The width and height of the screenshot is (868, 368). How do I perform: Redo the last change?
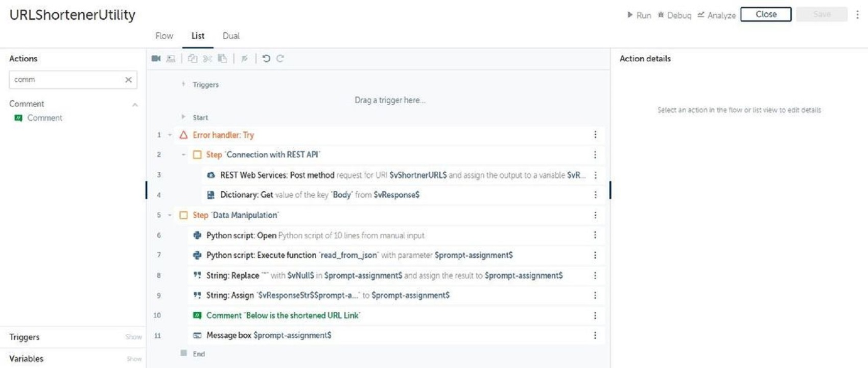(280, 59)
